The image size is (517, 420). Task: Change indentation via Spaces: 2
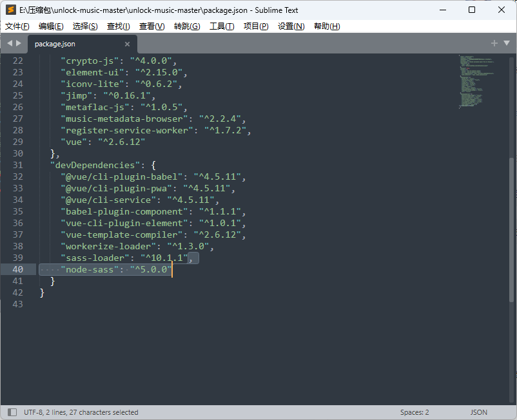click(x=415, y=412)
